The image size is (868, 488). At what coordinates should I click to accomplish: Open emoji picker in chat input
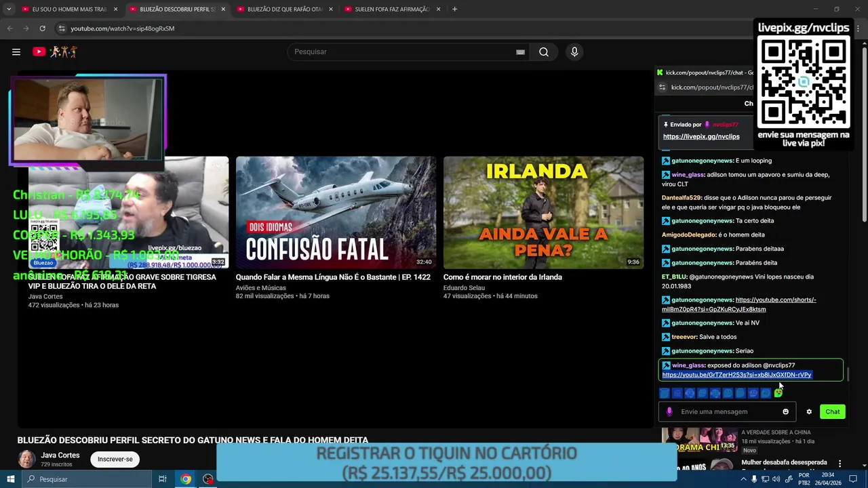[786, 411]
